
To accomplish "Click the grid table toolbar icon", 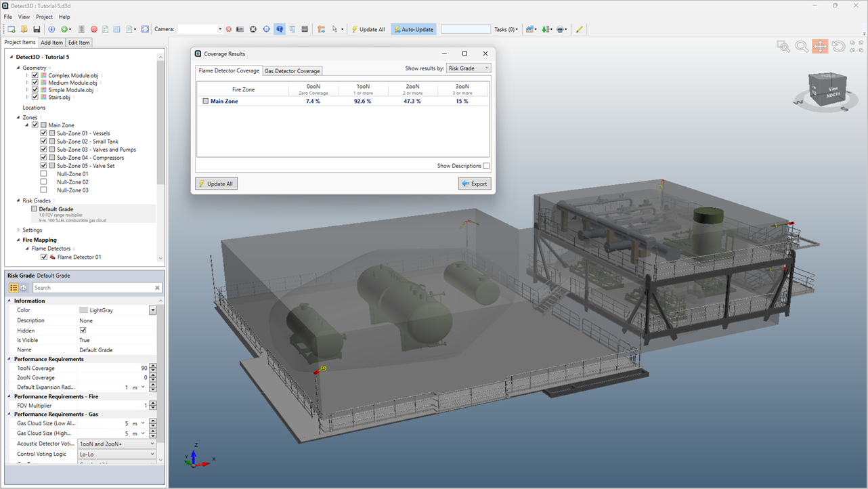I will point(305,29).
